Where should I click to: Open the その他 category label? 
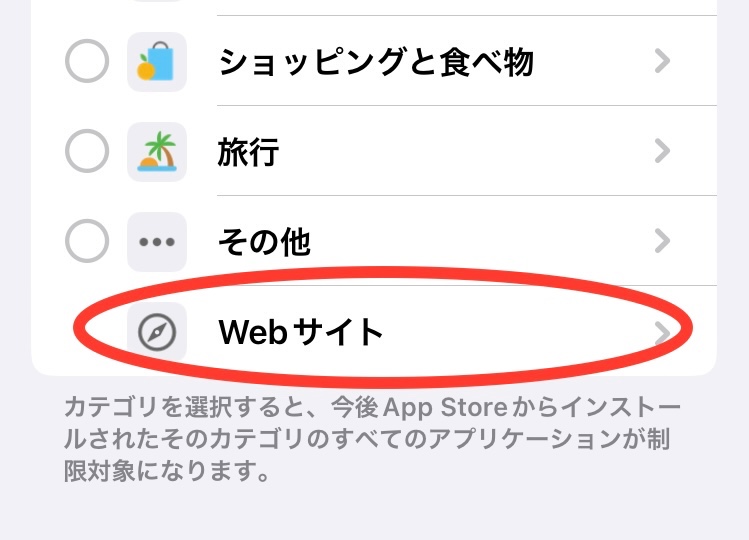click(264, 241)
